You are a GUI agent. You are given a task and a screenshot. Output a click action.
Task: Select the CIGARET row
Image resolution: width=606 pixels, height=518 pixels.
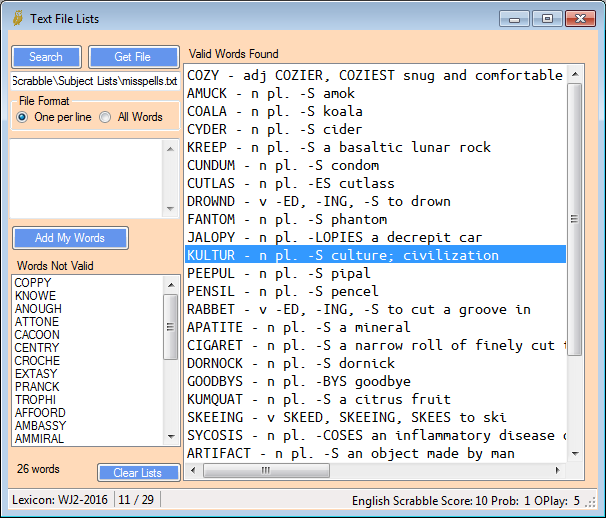tap(376, 345)
